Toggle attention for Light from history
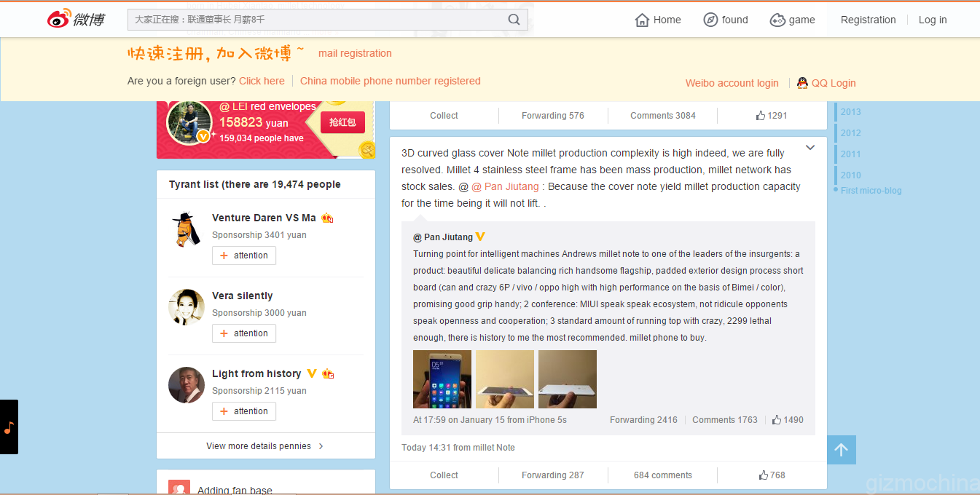This screenshot has width=980, height=495. [244, 411]
